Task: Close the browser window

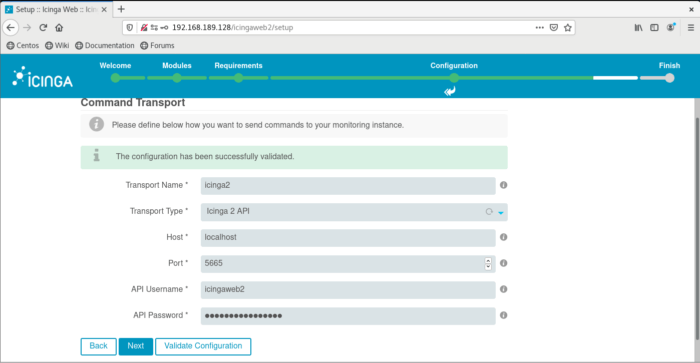Action: [x=691, y=9]
